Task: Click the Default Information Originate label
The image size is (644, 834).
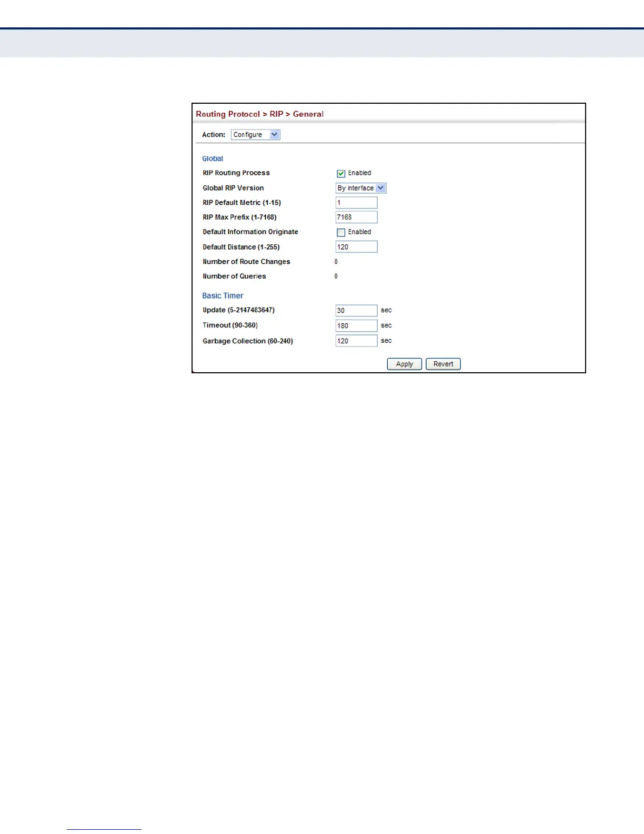Action: click(x=250, y=232)
